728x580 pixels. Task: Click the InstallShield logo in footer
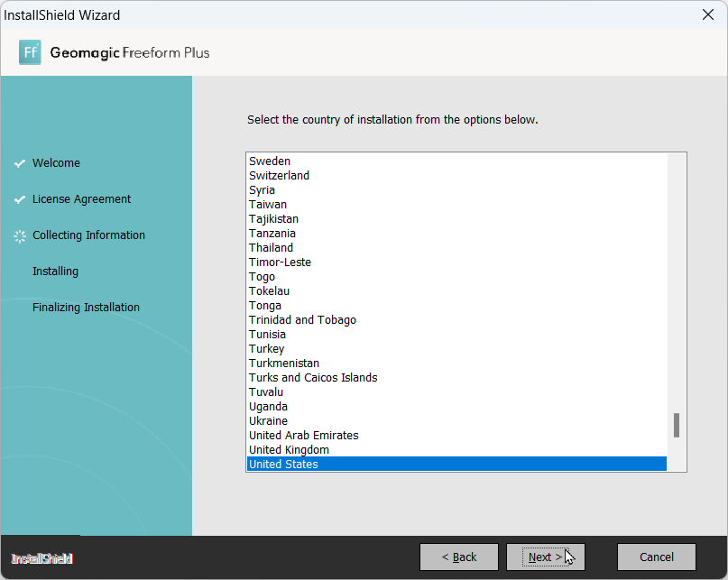41,558
